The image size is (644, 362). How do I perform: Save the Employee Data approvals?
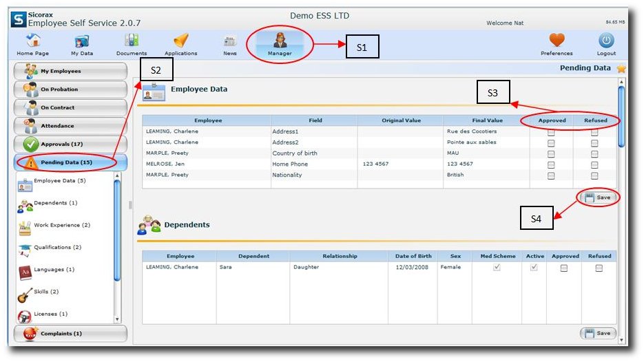(598, 198)
